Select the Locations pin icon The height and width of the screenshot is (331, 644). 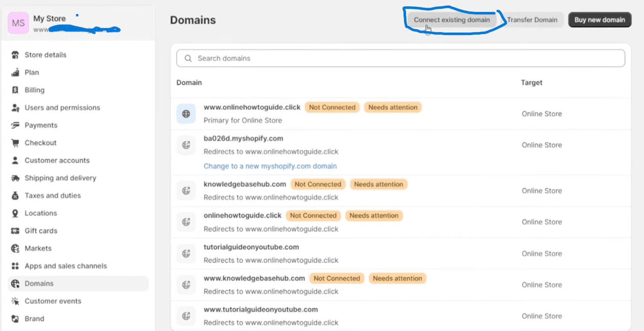[x=15, y=213]
